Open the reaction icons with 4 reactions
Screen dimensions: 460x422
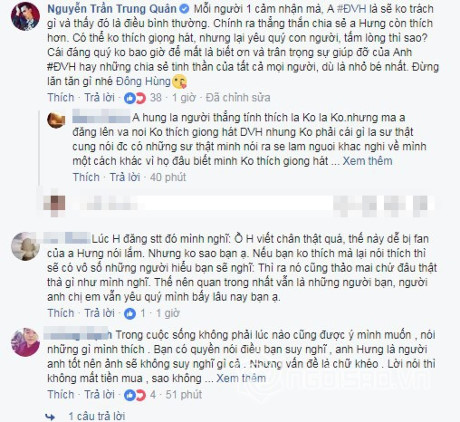(135, 395)
